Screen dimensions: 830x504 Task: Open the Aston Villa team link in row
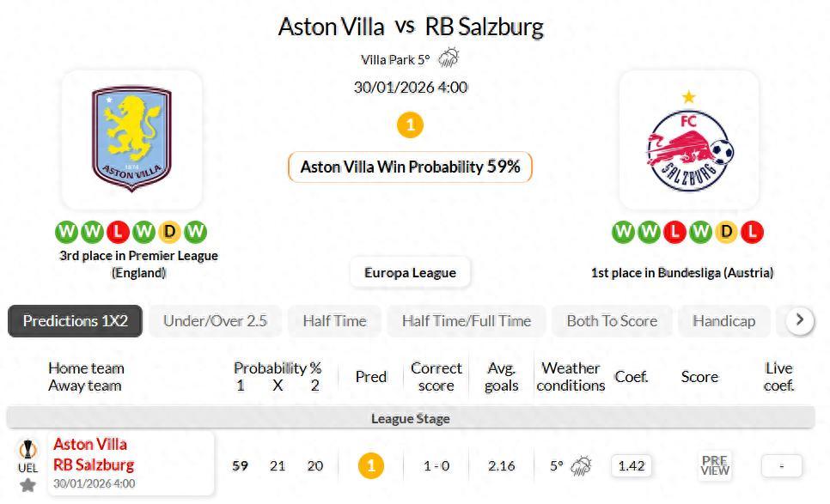click(90, 445)
